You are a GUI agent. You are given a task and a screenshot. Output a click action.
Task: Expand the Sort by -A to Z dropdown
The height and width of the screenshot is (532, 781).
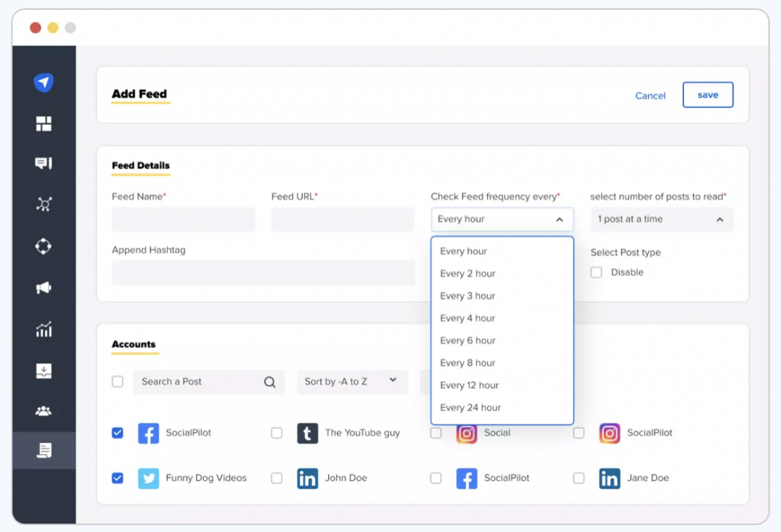(x=352, y=382)
